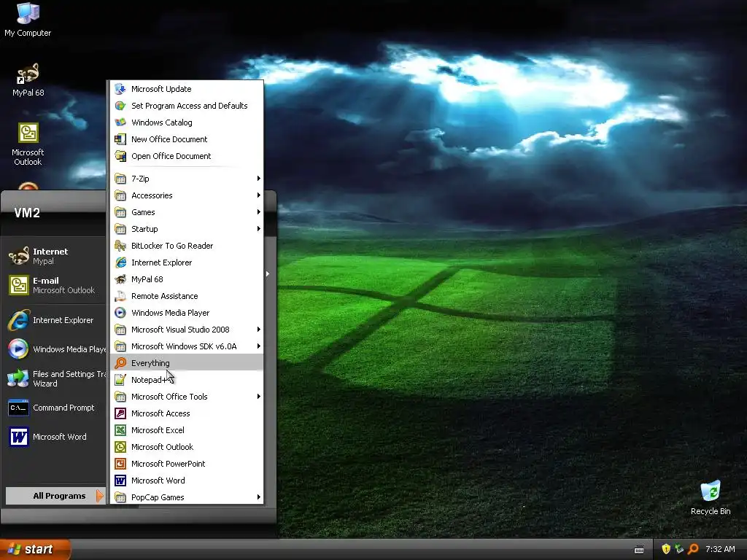
Task: Click the security shield tray icon
Action: click(x=666, y=549)
